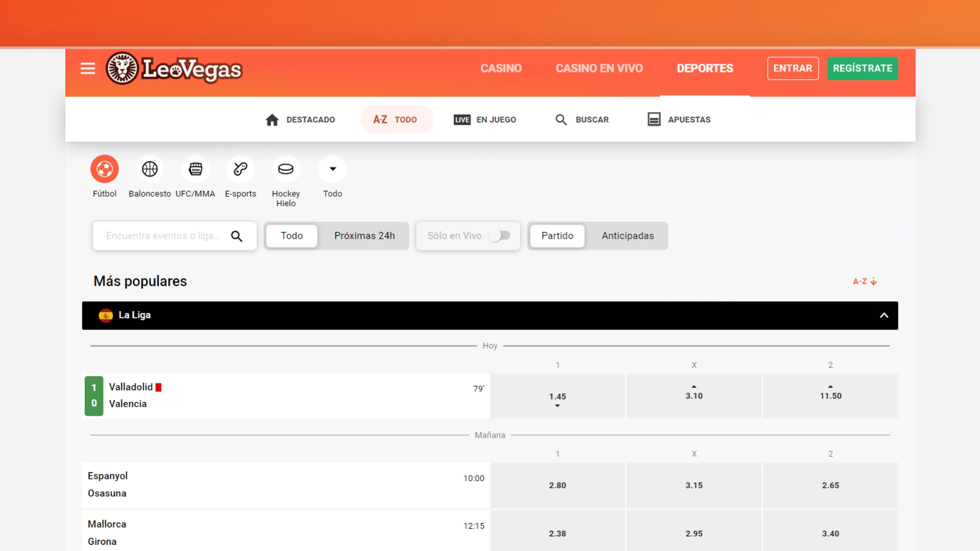Select the Partido bet type
Viewport: 980px width, 551px height.
pyautogui.click(x=557, y=236)
